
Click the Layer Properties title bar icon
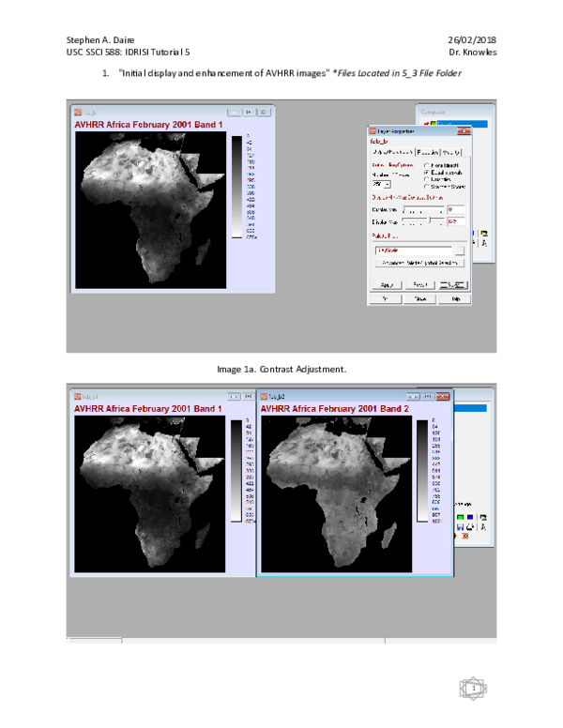point(373,131)
